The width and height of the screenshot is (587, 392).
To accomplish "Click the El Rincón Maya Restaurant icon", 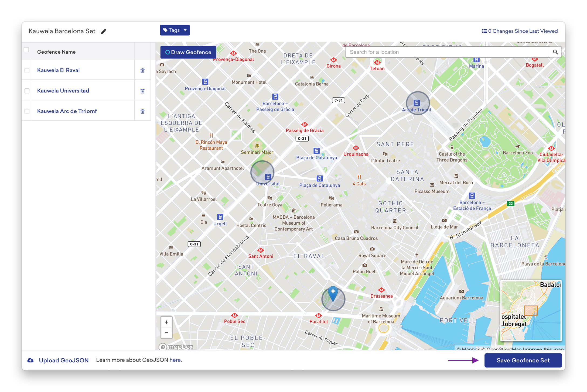I will coord(211,136).
